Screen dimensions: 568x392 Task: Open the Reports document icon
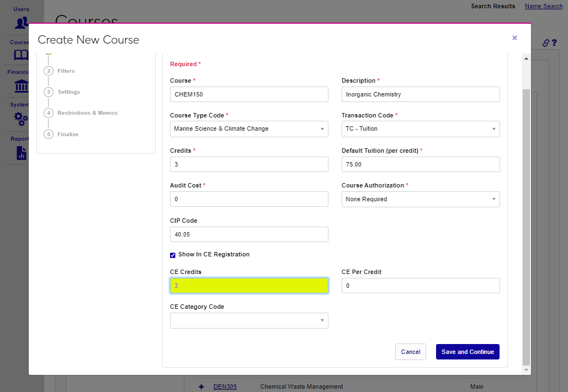click(21, 153)
